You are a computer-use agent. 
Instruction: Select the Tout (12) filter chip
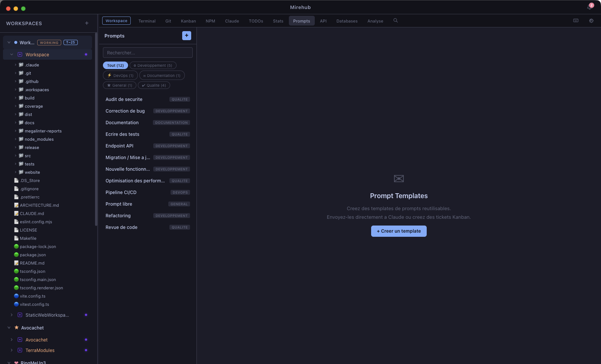115,66
